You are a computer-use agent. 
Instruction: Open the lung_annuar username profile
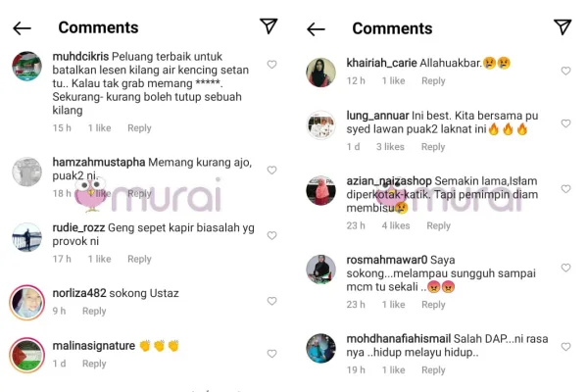377,116
